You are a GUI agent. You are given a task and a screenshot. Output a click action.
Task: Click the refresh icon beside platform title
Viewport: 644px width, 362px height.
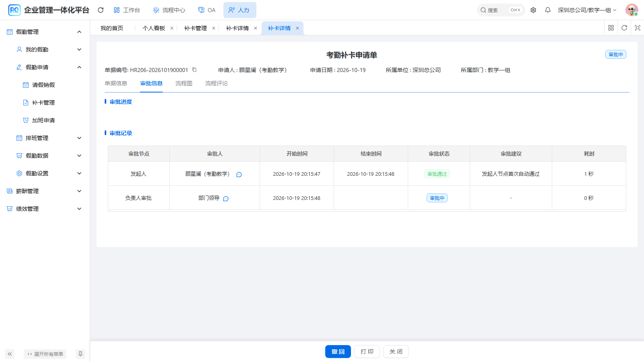101,10
